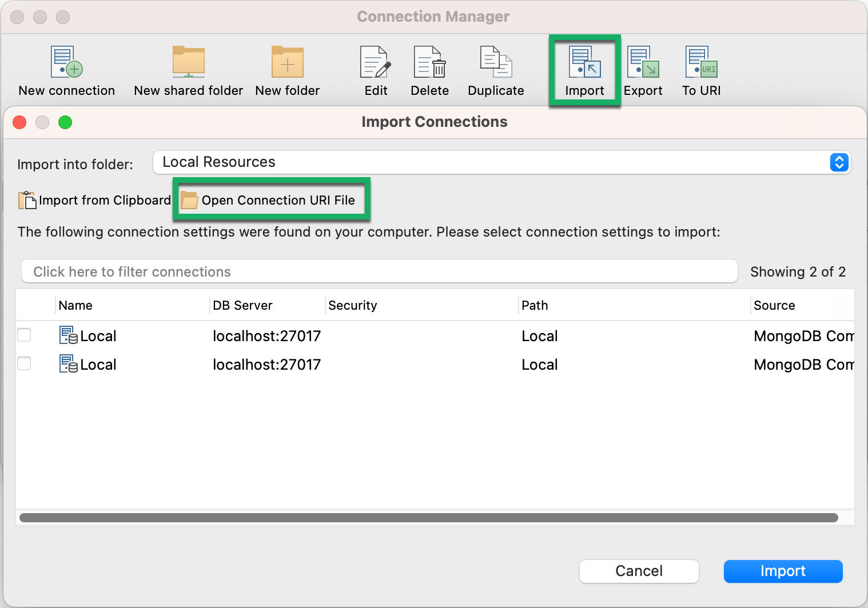Cancel the import dialog

point(639,571)
